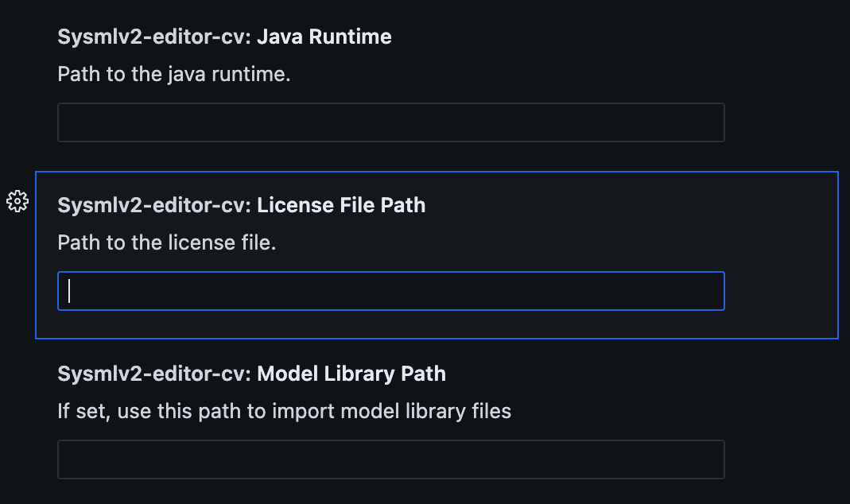This screenshot has width=850, height=504.
Task: Click 'If set, use this path to import model library files'
Action: click(x=284, y=411)
